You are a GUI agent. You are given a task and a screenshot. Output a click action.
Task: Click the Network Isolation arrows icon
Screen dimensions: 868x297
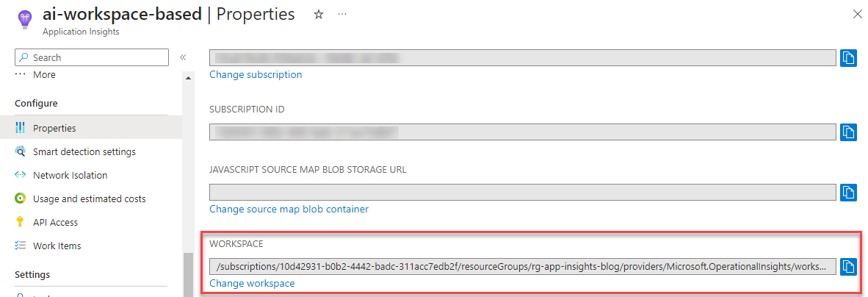tap(21, 175)
